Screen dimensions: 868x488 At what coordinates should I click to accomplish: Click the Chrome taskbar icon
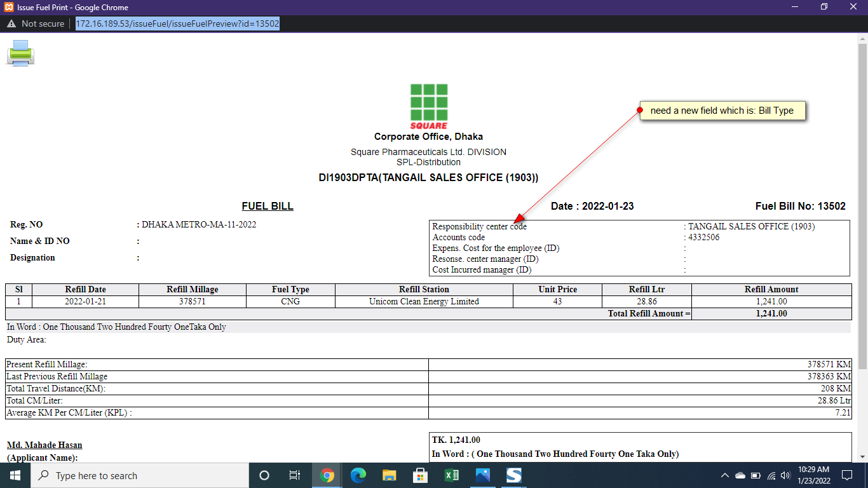(x=327, y=475)
